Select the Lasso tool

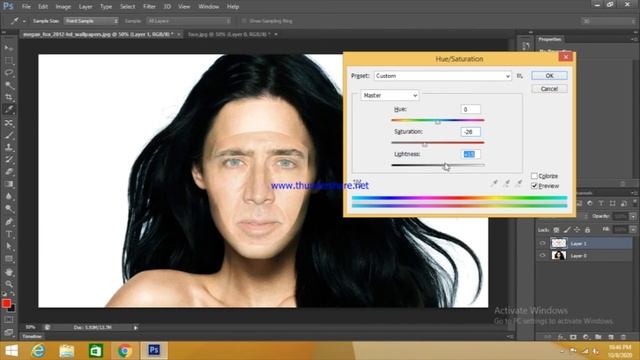(x=9, y=73)
